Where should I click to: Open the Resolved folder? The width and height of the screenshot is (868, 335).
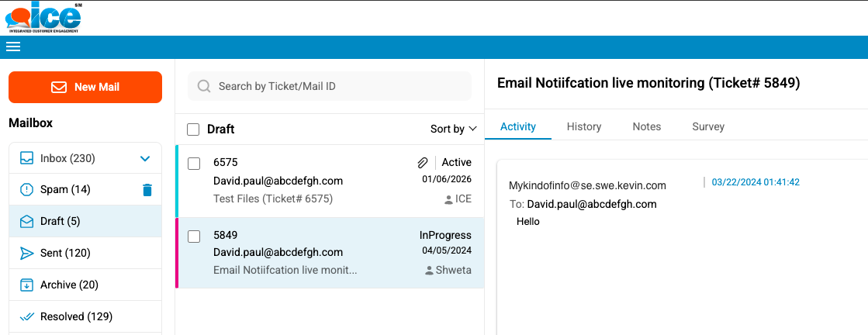click(75, 316)
